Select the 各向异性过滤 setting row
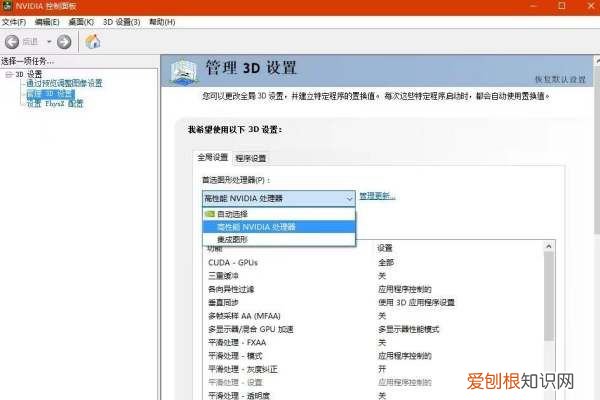The image size is (600, 400). click(x=375, y=289)
